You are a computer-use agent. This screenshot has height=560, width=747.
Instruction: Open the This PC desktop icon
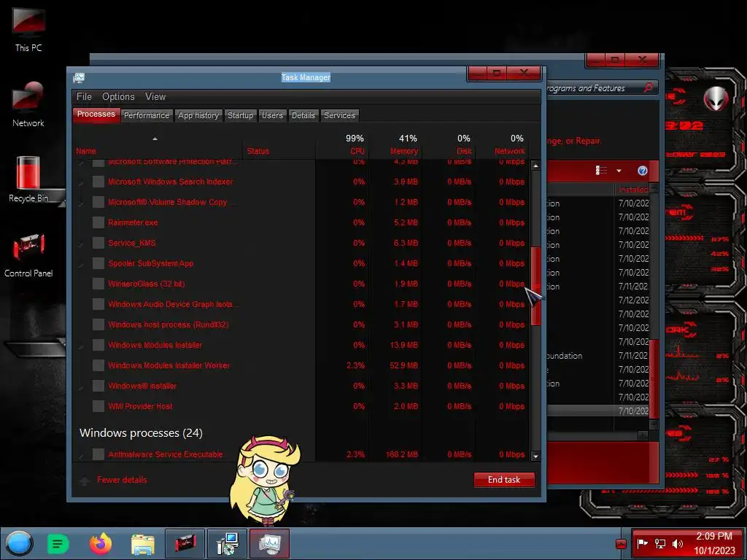coord(28,29)
